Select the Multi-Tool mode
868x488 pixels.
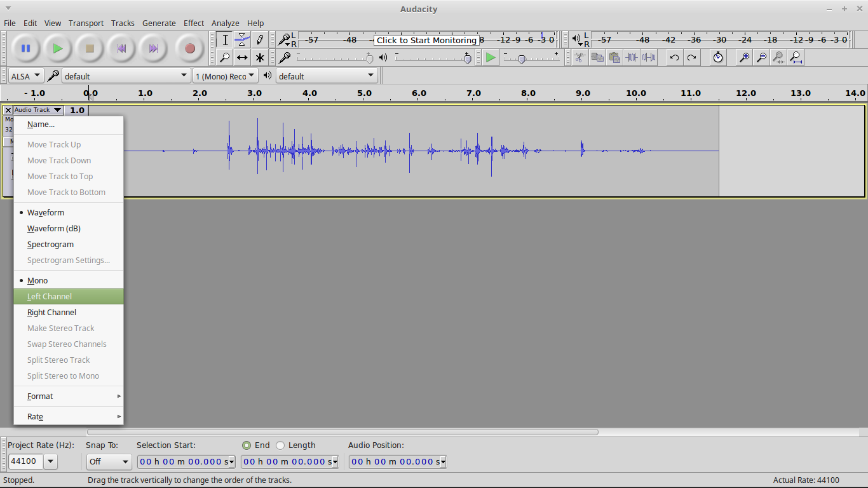click(260, 57)
